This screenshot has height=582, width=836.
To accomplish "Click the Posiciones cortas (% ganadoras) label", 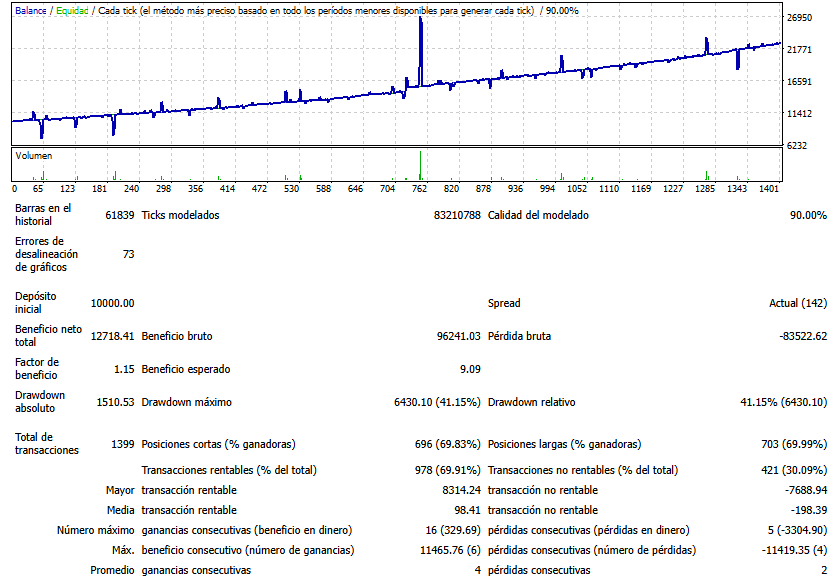I will pos(218,444).
